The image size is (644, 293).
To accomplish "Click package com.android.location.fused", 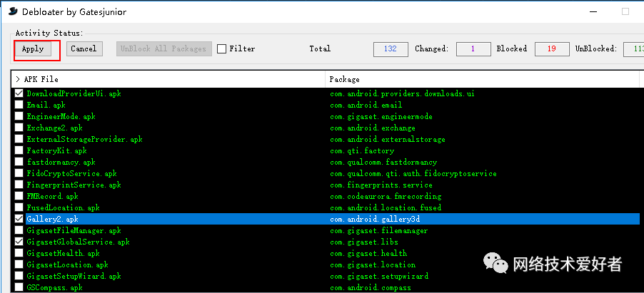I will [x=386, y=208].
